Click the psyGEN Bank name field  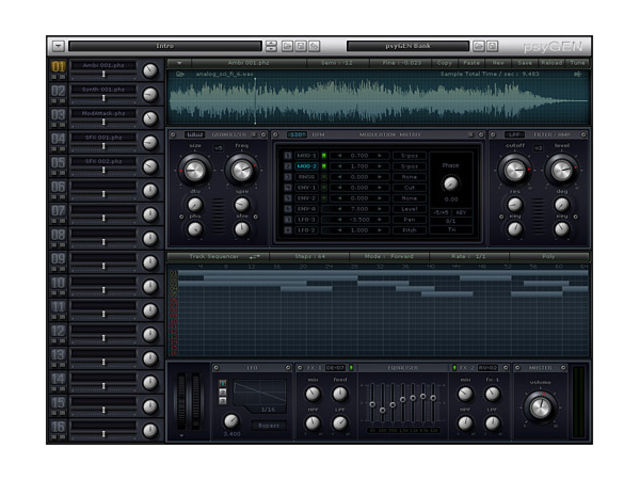(x=408, y=46)
